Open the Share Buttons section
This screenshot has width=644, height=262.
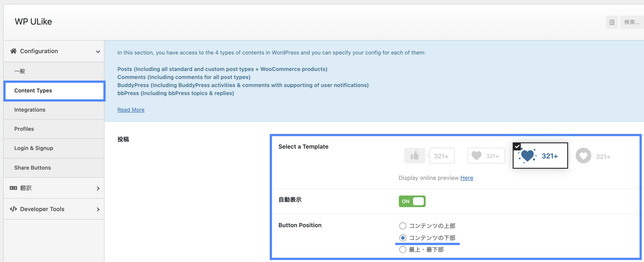[32, 167]
